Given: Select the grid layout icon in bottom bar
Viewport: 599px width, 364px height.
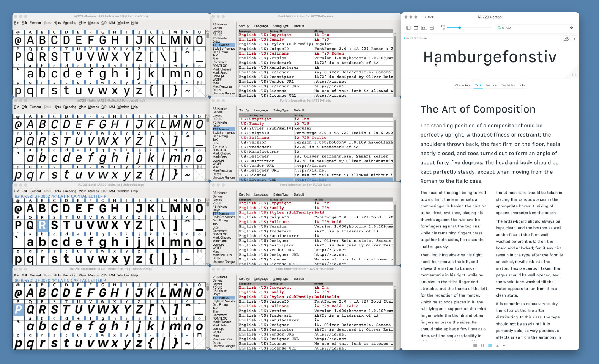Looking at the screenshot, I should (482, 345).
